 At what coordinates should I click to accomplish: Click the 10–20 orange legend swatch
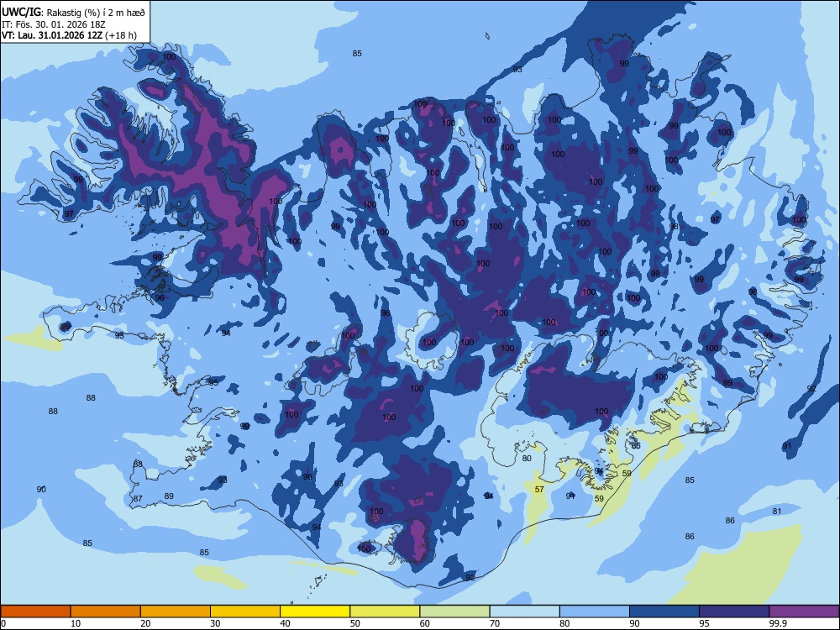(106, 612)
